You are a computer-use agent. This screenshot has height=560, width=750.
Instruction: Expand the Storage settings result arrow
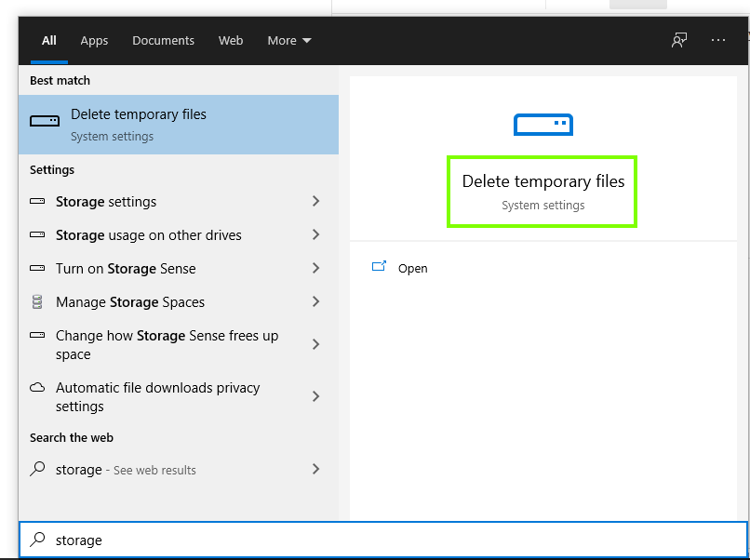click(x=316, y=202)
